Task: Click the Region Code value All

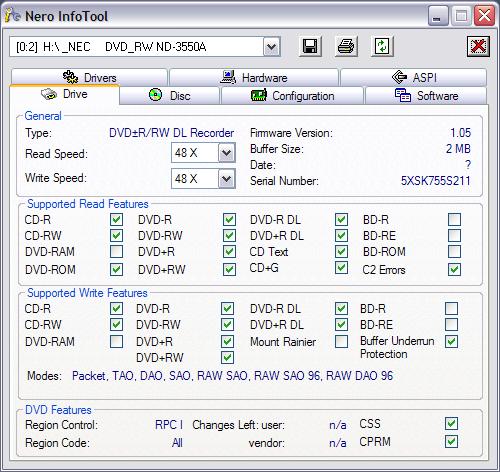Action: (x=177, y=443)
